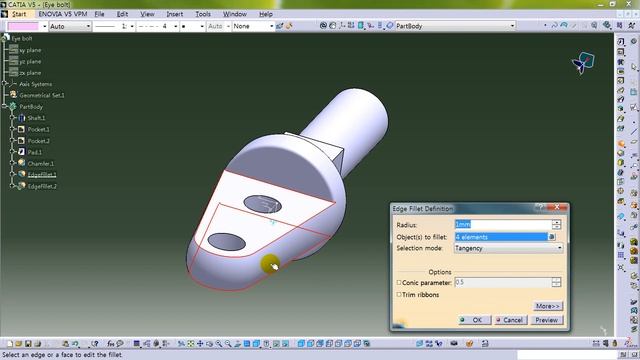Open the Edit menu
Image resolution: width=640 pixels, height=360 pixels.
coord(122,14)
